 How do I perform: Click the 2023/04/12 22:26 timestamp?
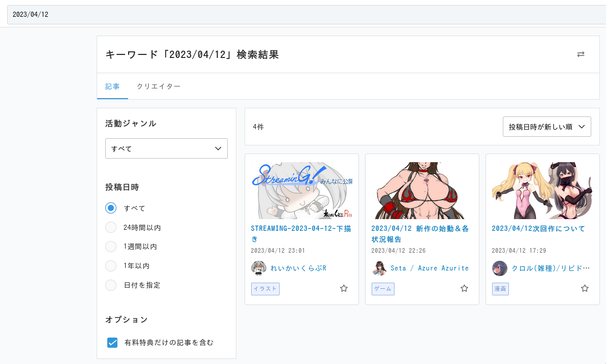pos(399,251)
